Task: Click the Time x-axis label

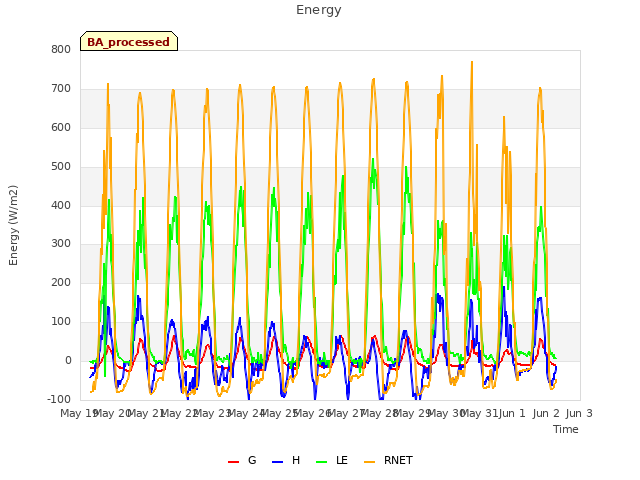Action: tap(566, 429)
